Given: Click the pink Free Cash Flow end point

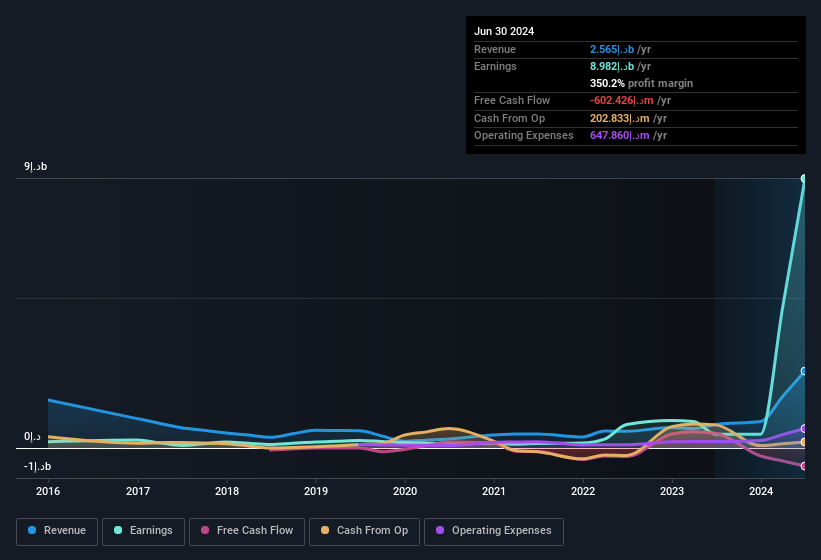Looking at the screenshot, I should click(804, 466).
